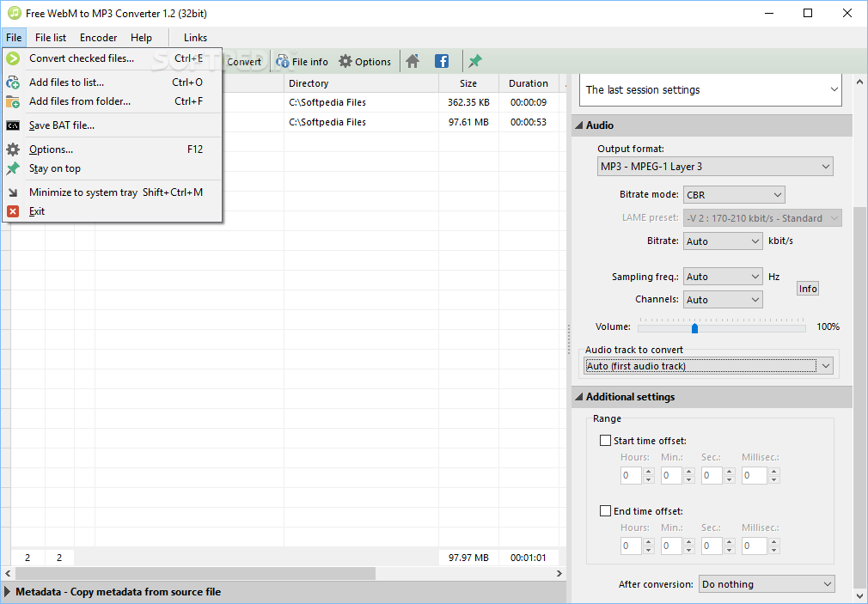Click the Add files from folder icon

click(13, 101)
